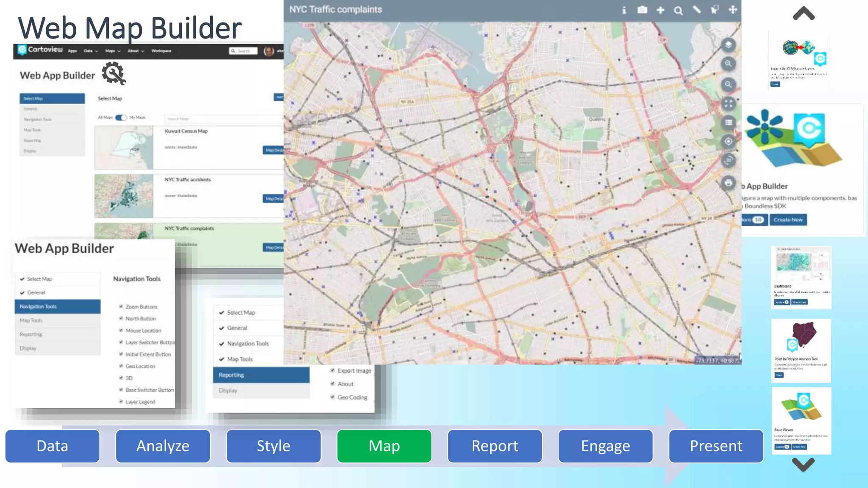The height and width of the screenshot is (488, 868).
Task: Click the zoom in round button
Action: pyautogui.click(x=728, y=64)
